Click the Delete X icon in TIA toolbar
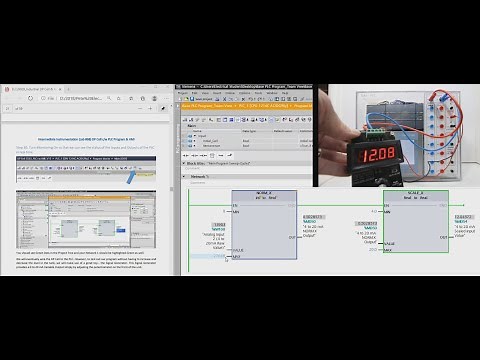The image size is (480, 360). (x=243, y=99)
